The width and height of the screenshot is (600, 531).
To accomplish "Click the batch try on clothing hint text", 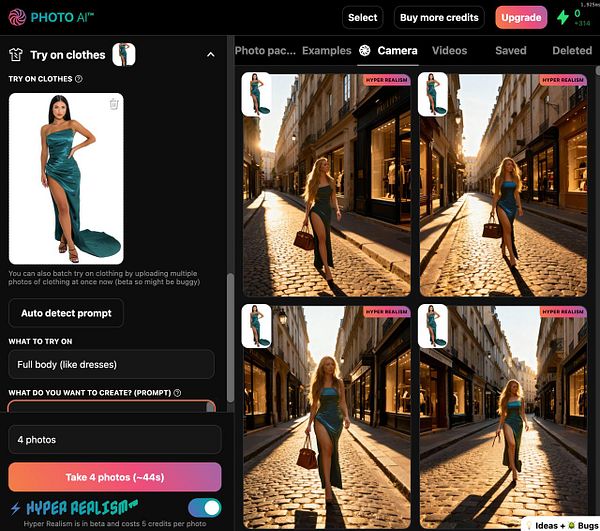I will 104,278.
